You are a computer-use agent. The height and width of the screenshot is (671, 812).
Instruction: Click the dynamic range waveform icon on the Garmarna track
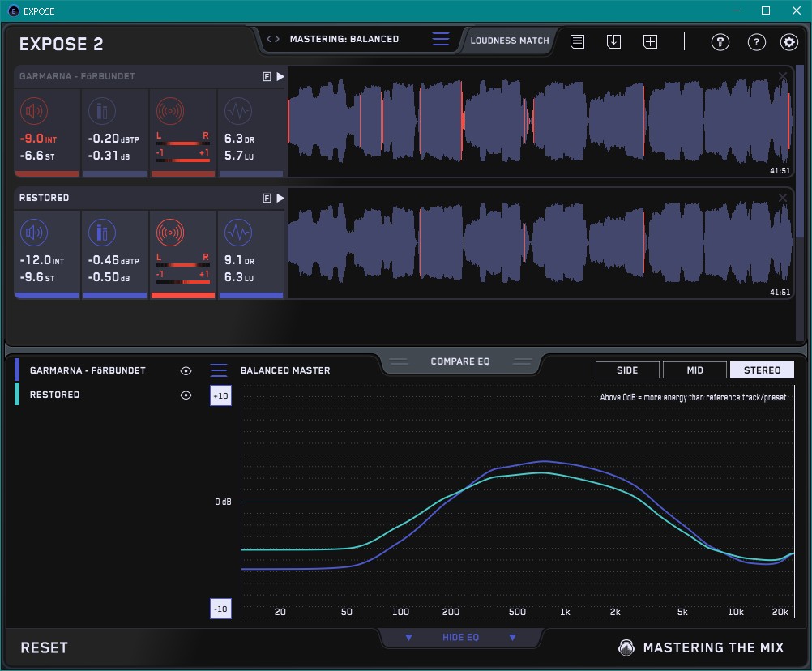(x=237, y=112)
